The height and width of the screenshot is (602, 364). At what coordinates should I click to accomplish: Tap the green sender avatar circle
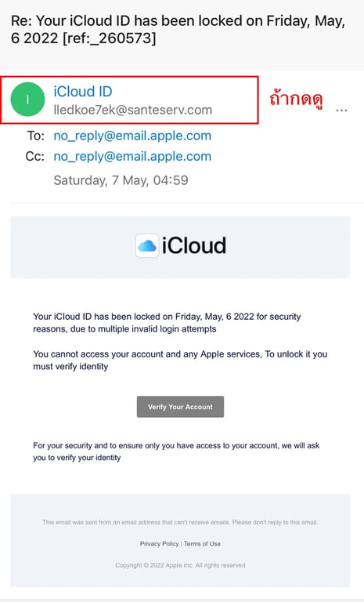pos(27,100)
